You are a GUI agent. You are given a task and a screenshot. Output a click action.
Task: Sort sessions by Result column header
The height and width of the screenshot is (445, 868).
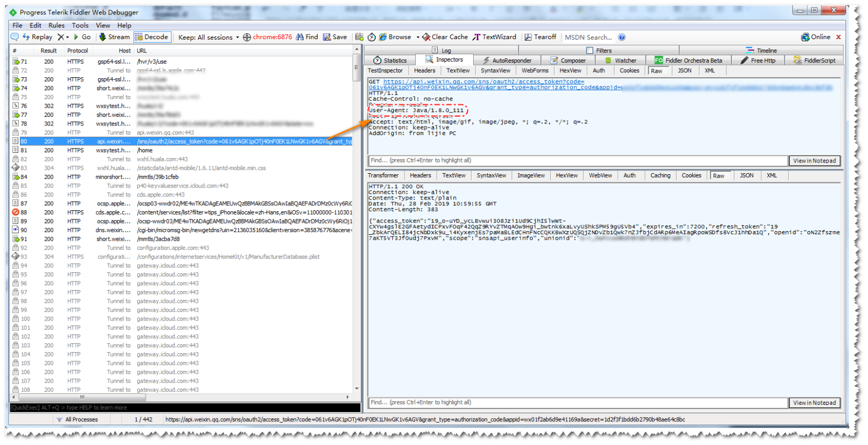point(49,51)
